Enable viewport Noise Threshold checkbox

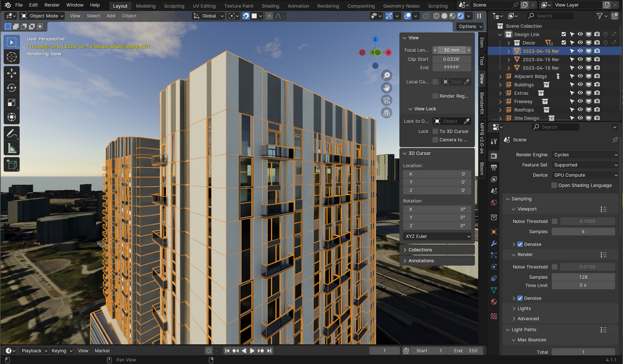554,221
